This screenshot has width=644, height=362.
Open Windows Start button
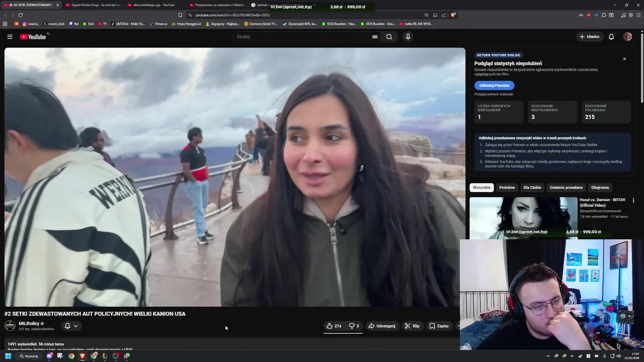coord(8,356)
